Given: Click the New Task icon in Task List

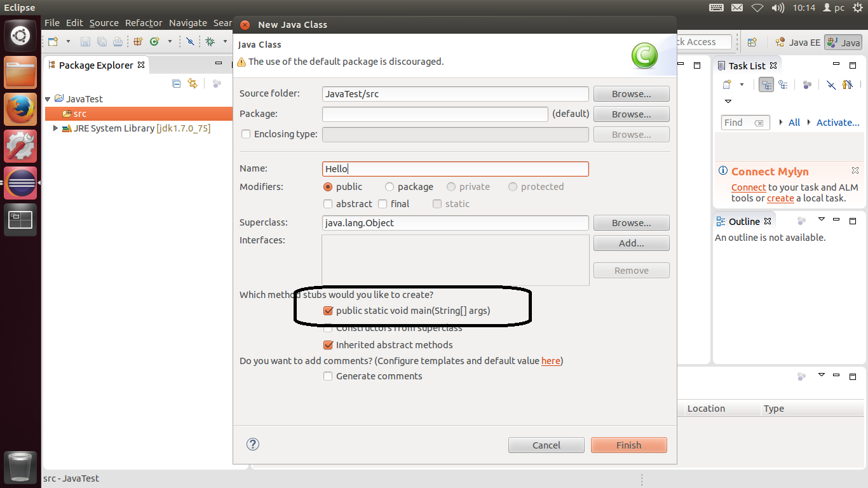Looking at the screenshot, I should coord(727,85).
